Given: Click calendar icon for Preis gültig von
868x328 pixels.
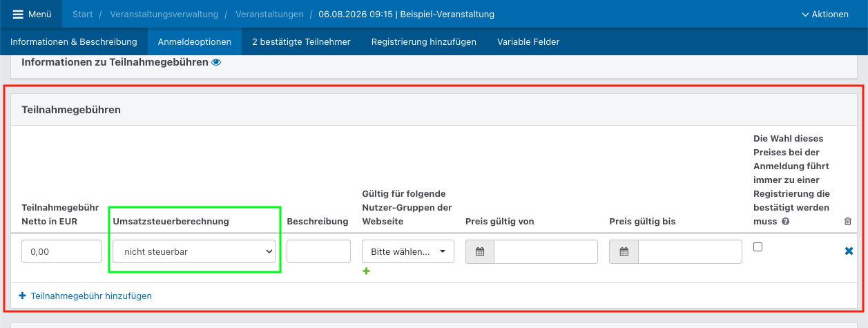Looking at the screenshot, I should [x=480, y=251].
